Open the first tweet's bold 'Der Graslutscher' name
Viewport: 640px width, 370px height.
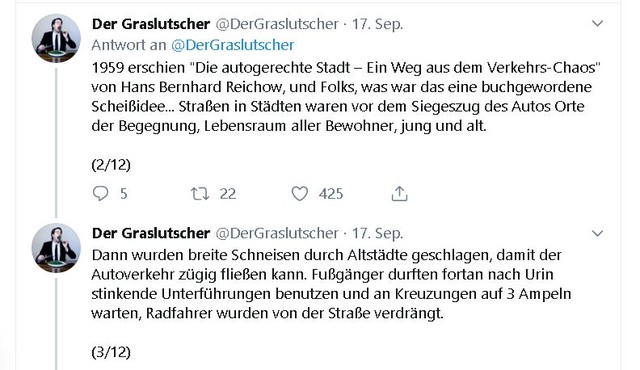coord(151,24)
